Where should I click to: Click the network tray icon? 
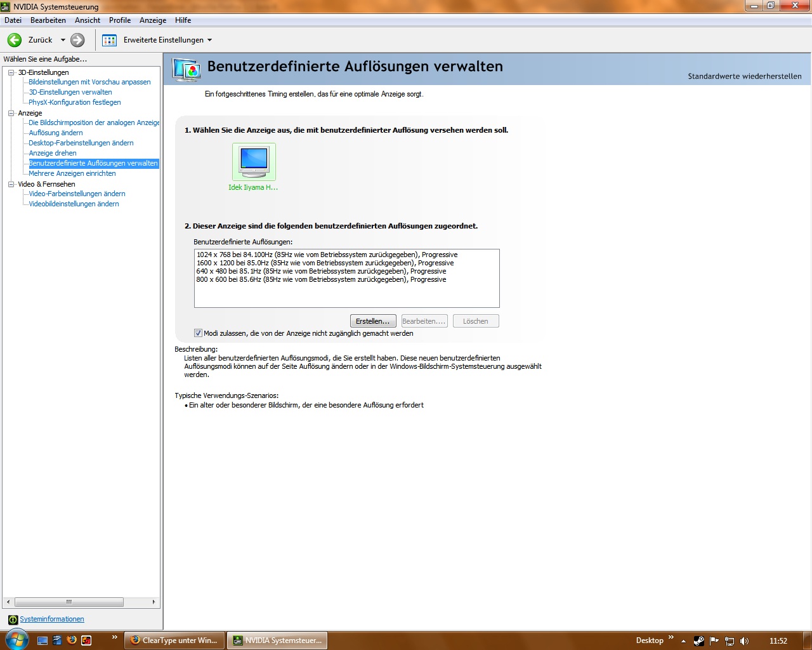(x=730, y=641)
